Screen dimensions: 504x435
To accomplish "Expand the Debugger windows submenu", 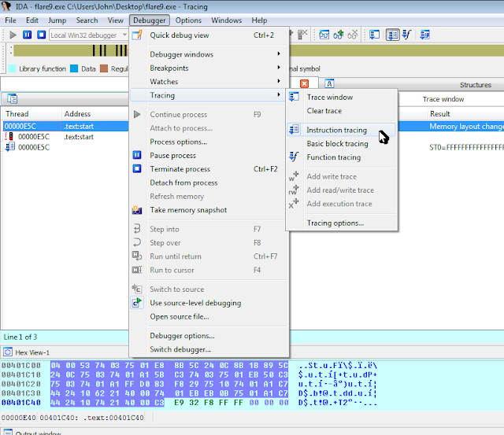I will tap(208, 54).
